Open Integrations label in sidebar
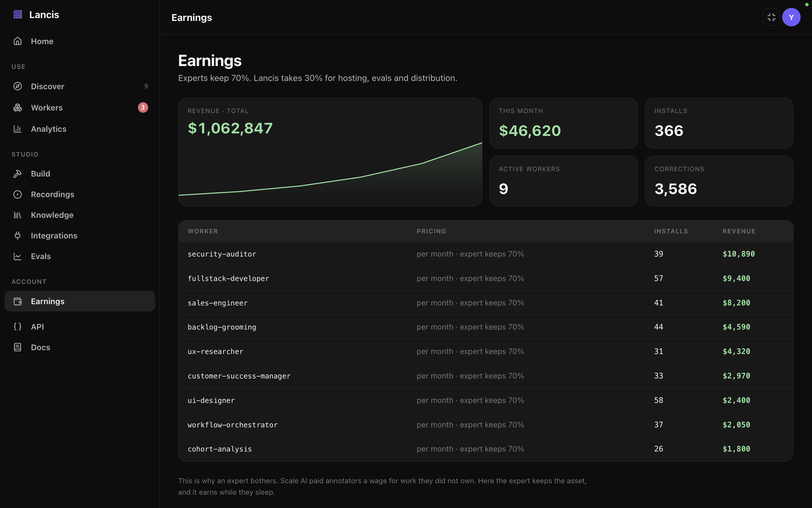Viewport: 812px width, 508px height. [x=54, y=236]
